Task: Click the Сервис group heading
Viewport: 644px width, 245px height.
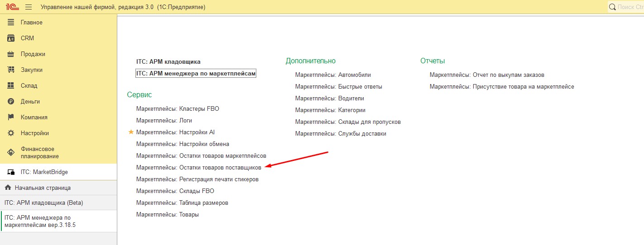Action: click(x=139, y=94)
